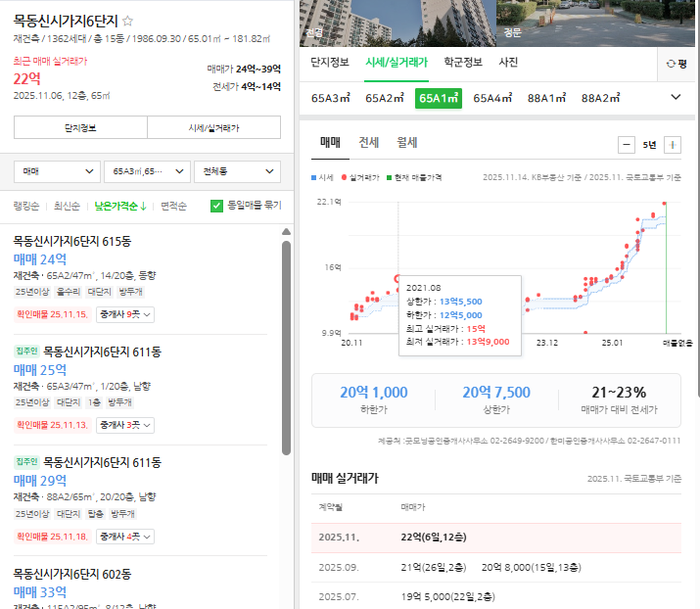Sort listings by 면적순
This screenshot has width=700, height=609.
pos(173,206)
